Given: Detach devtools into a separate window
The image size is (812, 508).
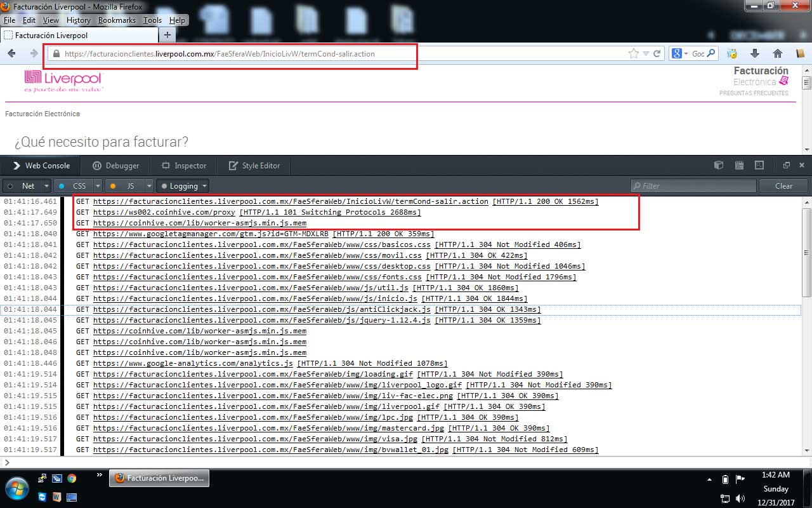Looking at the screenshot, I should (x=787, y=165).
